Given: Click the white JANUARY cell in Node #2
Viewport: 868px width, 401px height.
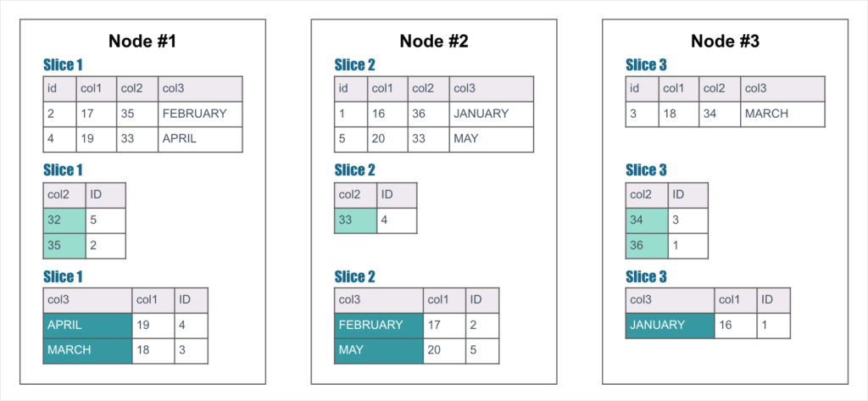Looking at the screenshot, I should 491,114.
